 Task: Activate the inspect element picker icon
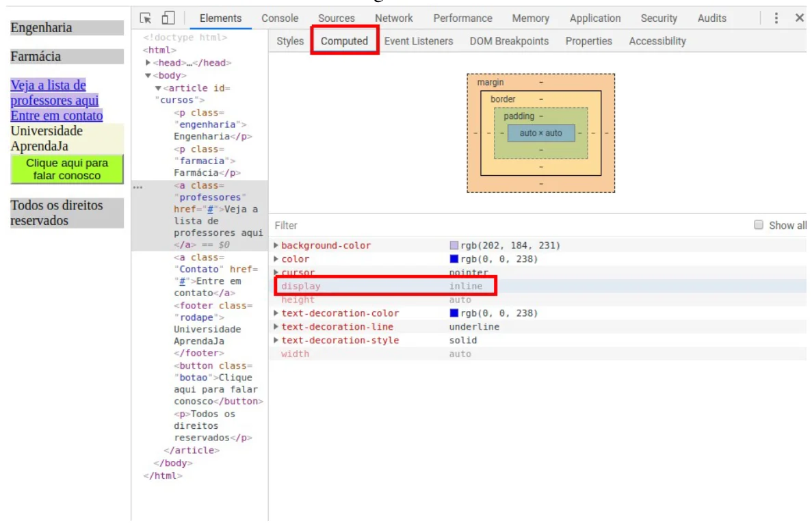pyautogui.click(x=146, y=18)
